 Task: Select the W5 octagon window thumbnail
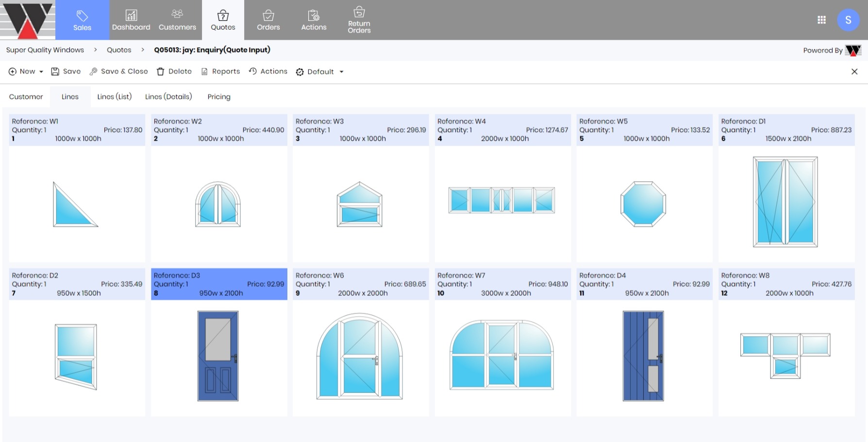(643, 204)
